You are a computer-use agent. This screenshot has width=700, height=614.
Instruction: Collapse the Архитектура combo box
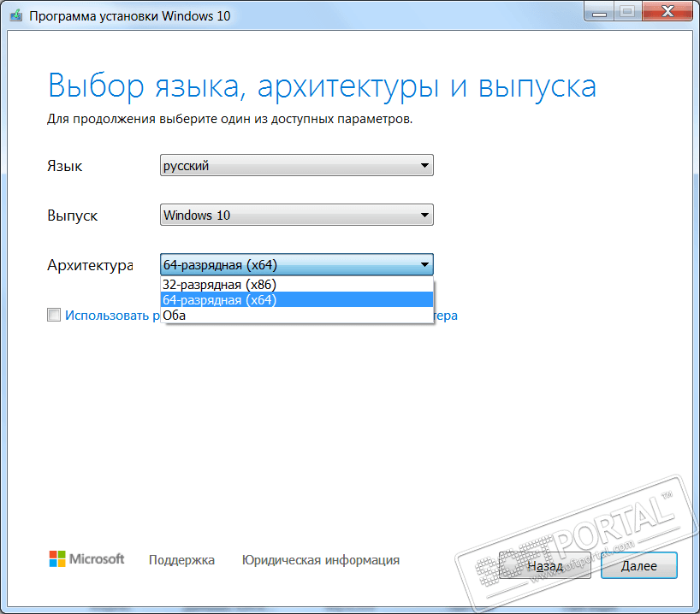tap(296, 264)
